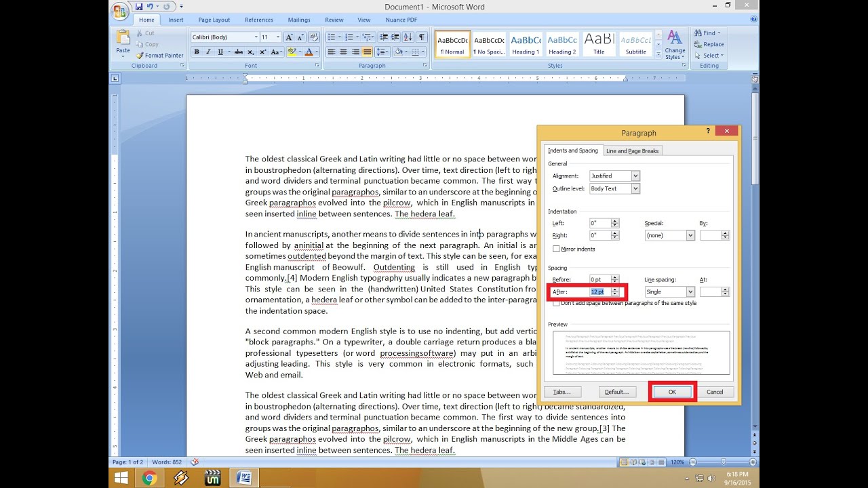Image resolution: width=868 pixels, height=488 pixels.
Task: Click the Word icon in the taskbar
Action: click(x=242, y=479)
